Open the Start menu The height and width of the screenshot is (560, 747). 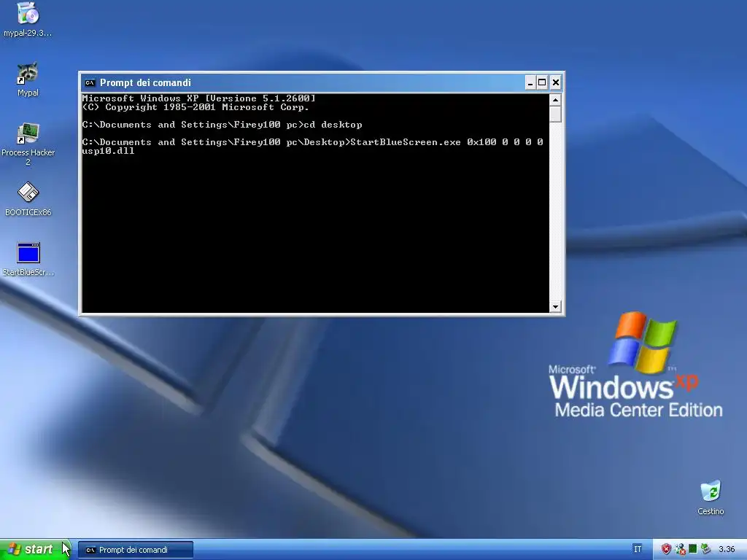[x=36, y=550]
